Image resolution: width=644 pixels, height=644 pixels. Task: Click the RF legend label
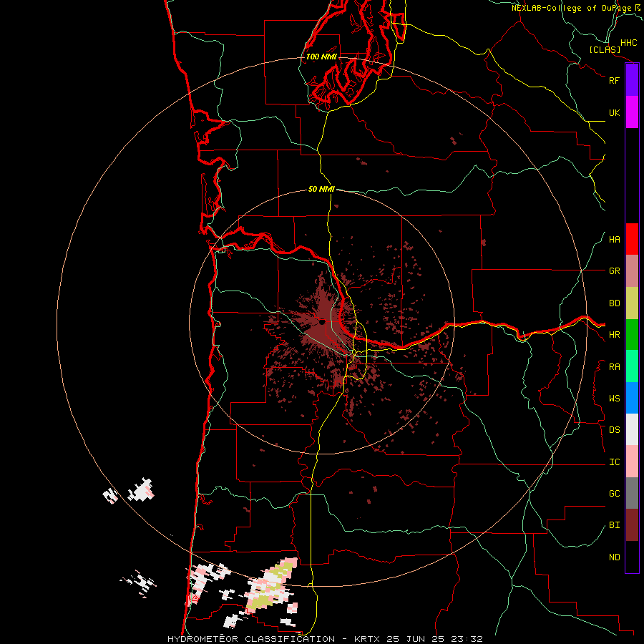click(614, 80)
